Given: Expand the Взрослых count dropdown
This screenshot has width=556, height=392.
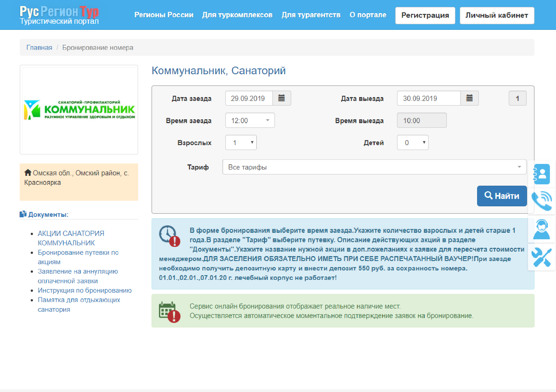Looking at the screenshot, I should (x=241, y=142).
